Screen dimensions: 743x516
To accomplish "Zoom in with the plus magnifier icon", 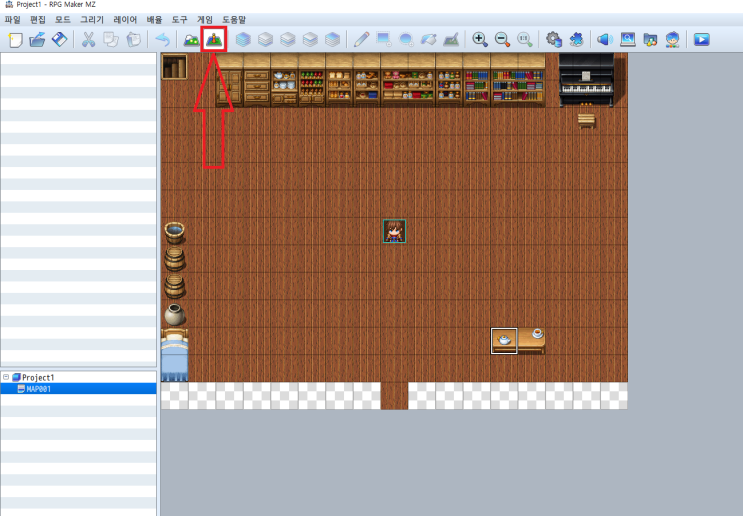I will click(x=480, y=39).
